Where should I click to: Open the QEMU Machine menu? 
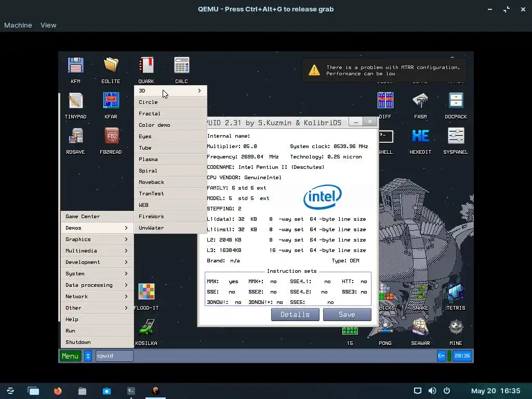click(18, 25)
